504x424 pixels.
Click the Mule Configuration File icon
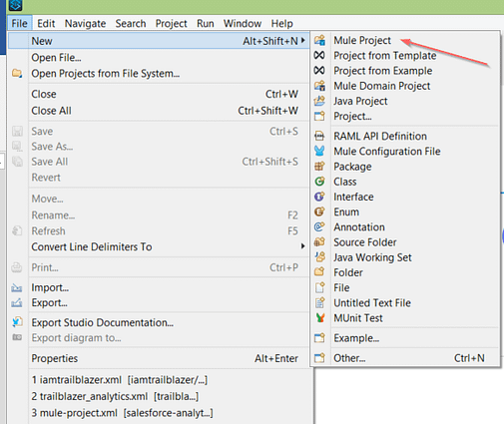click(x=319, y=151)
